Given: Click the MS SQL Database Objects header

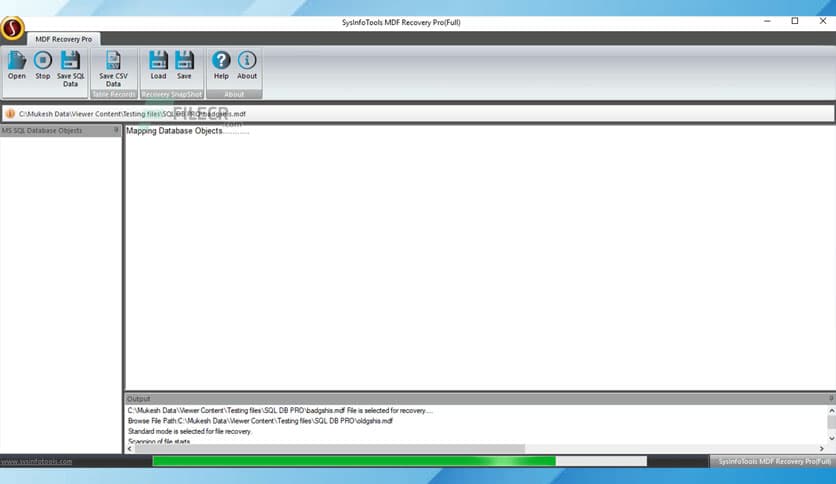Looking at the screenshot, I should 61,131.
